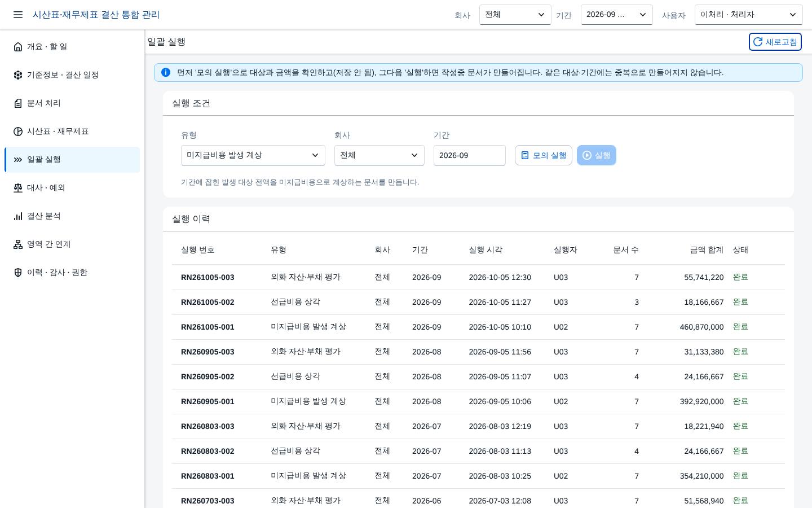Click the document icon beside 문서 처리
Screen dimensions: 812x508
[x=18, y=103]
